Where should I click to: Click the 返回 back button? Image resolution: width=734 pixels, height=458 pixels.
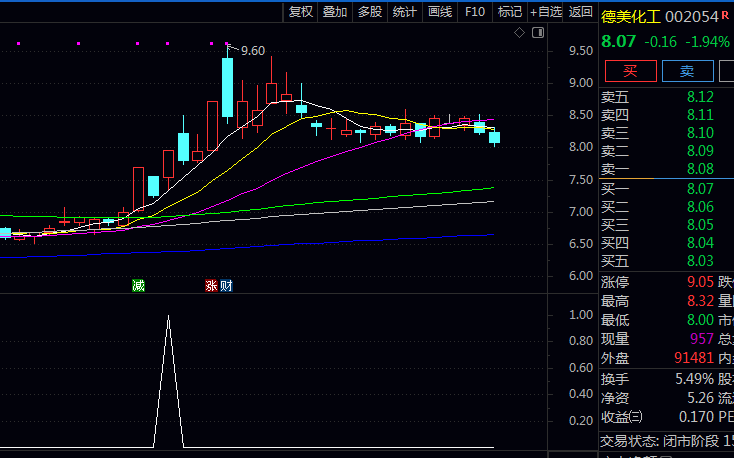coord(580,12)
